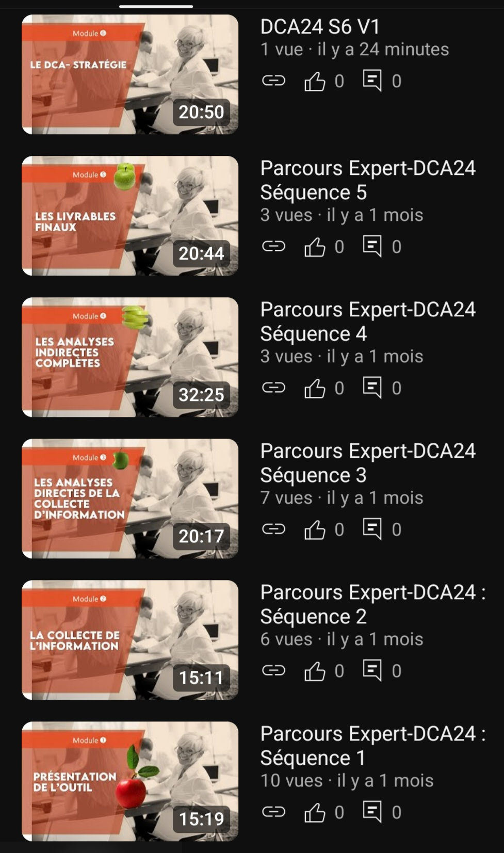Image resolution: width=504 pixels, height=853 pixels.
Task: Open Parcours Expert-DCA24 Séquence 3 title
Action: (x=368, y=463)
